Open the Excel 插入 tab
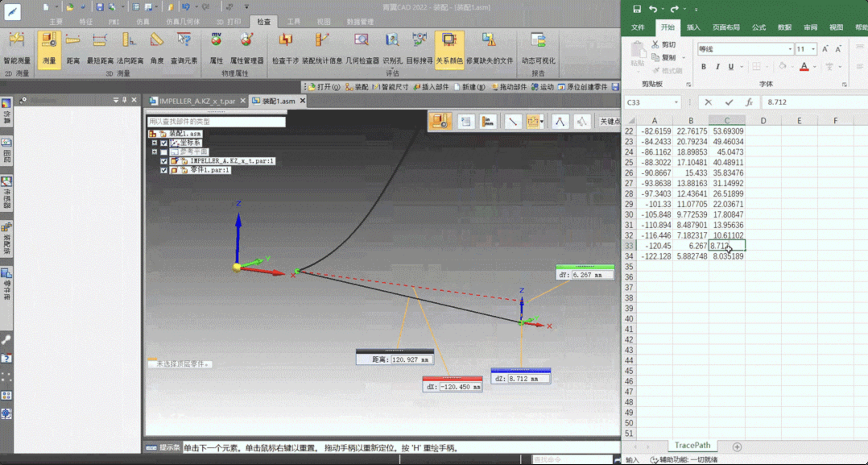 click(693, 27)
